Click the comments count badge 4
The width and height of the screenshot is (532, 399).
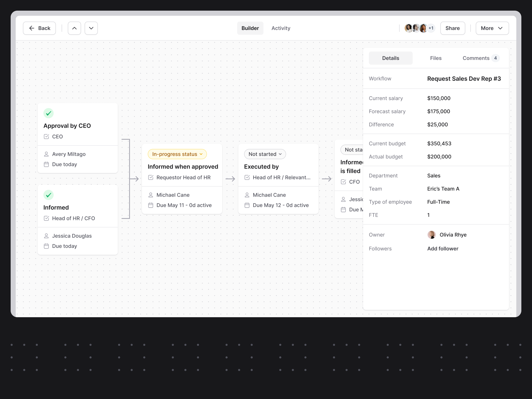tap(495, 58)
